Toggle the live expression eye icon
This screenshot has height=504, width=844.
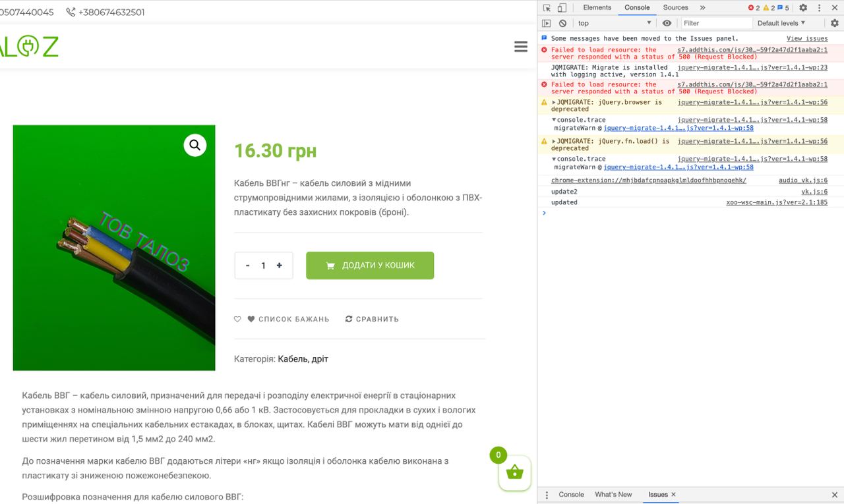click(667, 23)
